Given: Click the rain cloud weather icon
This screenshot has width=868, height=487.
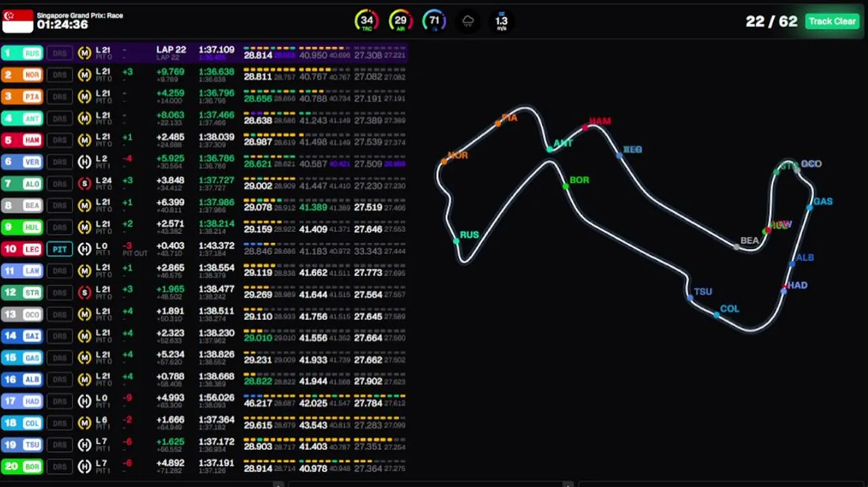Looking at the screenshot, I should [468, 22].
